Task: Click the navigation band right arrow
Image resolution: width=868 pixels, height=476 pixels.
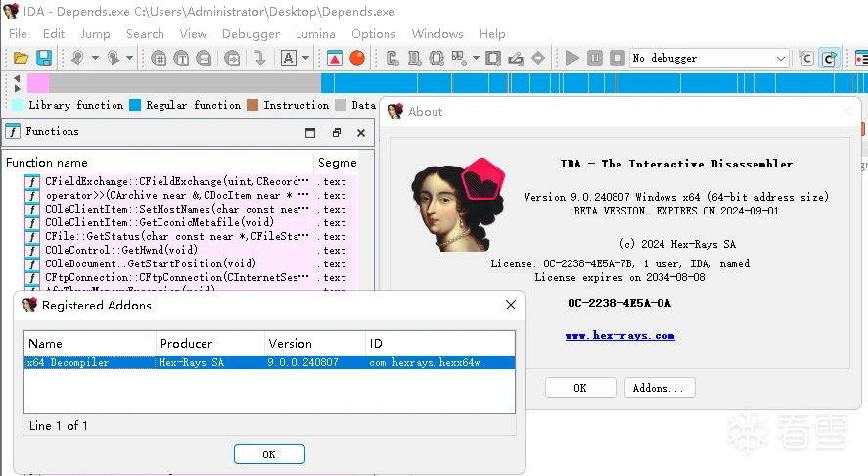Action: [17, 88]
